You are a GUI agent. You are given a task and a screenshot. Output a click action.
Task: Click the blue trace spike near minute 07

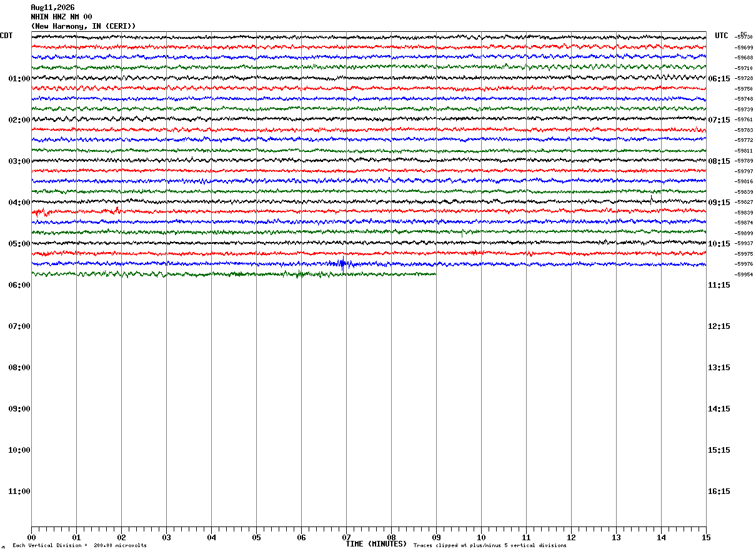[x=342, y=264]
